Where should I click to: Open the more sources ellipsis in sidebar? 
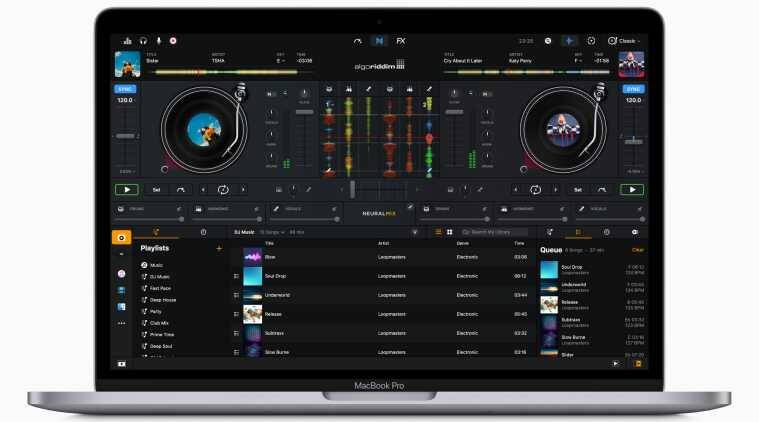point(121,323)
